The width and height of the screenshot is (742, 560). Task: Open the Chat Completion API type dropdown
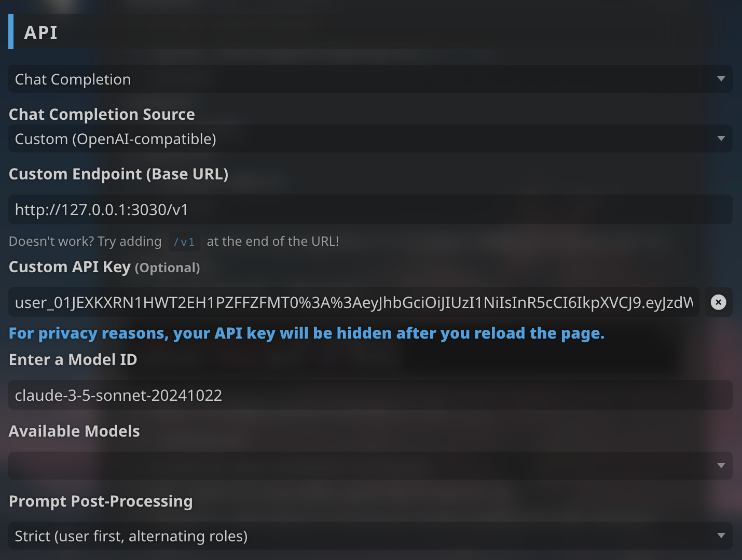pos(370,79)
